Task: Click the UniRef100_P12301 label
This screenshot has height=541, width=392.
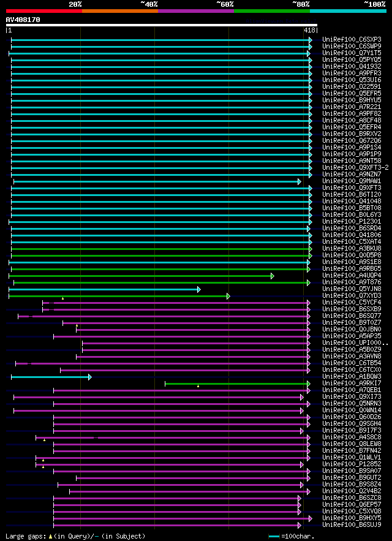Action: (352, 221)
